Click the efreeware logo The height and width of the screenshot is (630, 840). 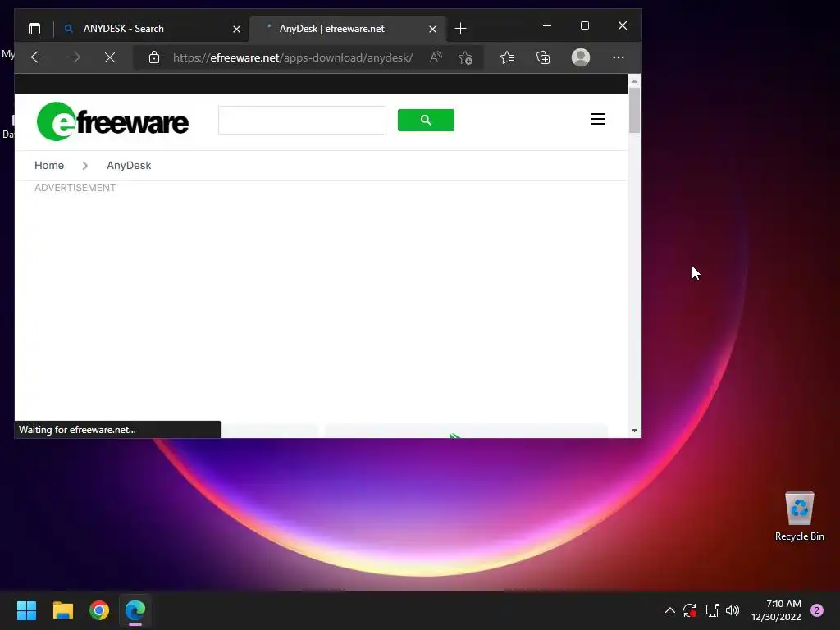[112, 121]
